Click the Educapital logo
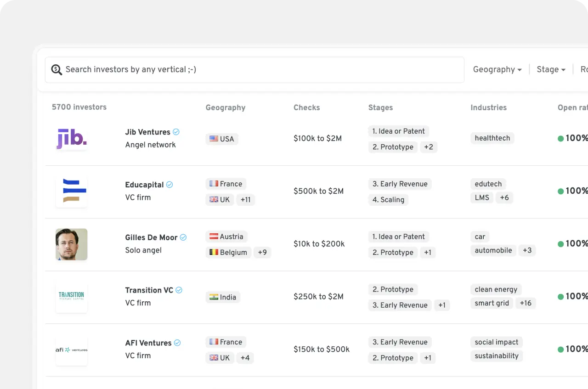Image resolution: width=588 pixels, height=389 pixels. pyautogui.click(x=71, y=191)
